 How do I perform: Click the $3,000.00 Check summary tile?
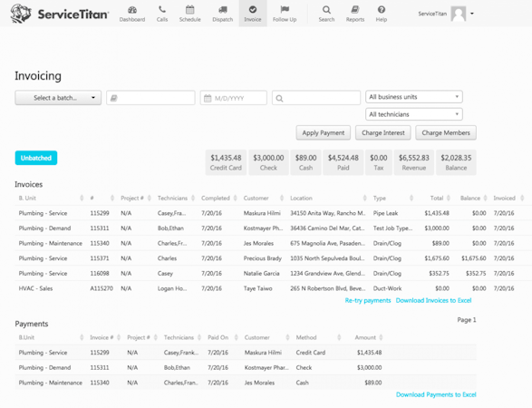click(268, 162)
